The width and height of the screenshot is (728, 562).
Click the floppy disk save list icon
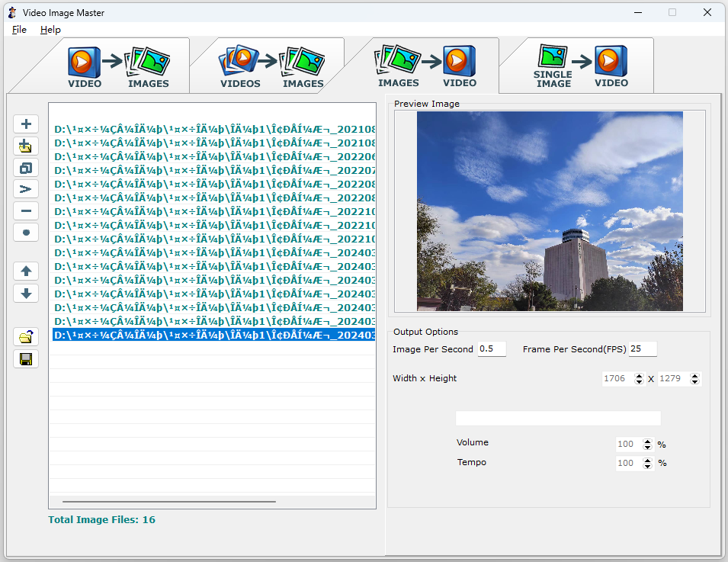pyautogui.click(x=26, y=359)
